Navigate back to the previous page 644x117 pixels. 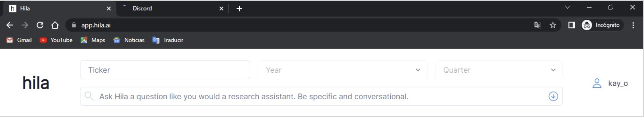coord(10,25)
